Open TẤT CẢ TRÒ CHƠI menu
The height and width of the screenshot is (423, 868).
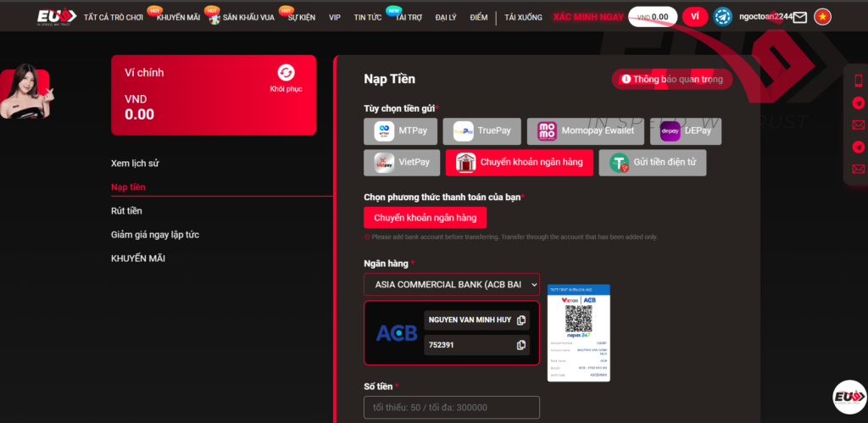(114, 18)
